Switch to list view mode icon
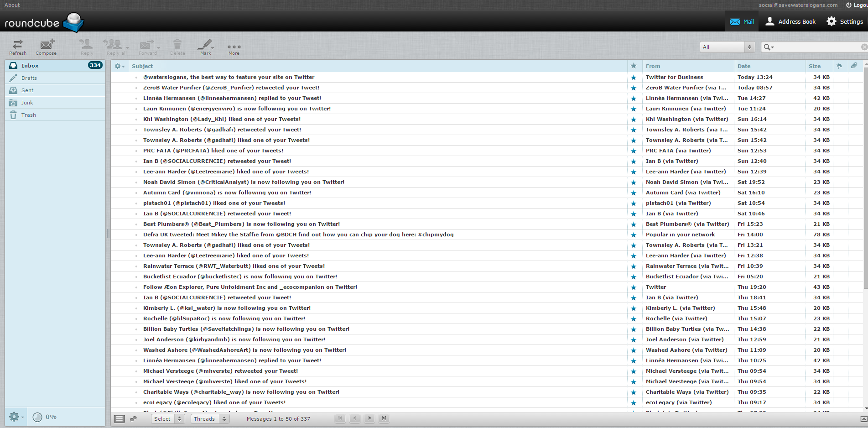Viewport: 868px width, 428px height. (119, 419)
